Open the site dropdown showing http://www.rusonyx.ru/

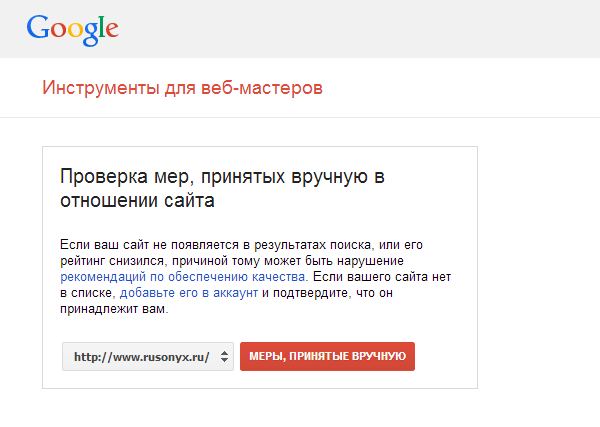(148, 357)
